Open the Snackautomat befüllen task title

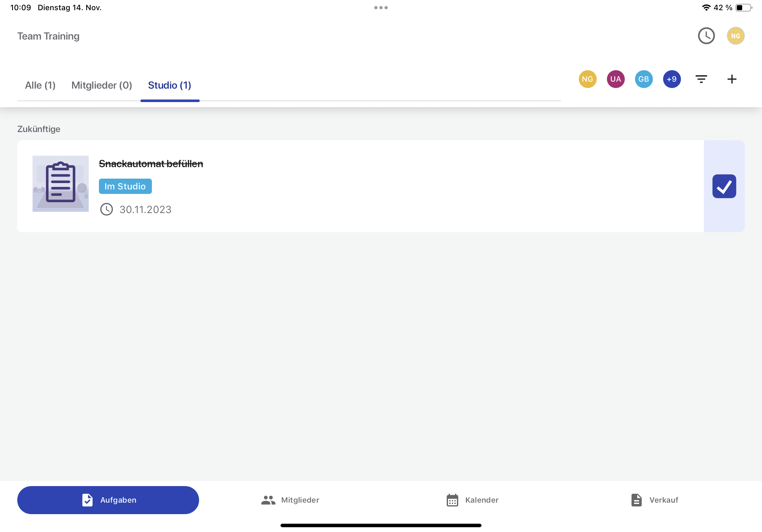(151, 164)
